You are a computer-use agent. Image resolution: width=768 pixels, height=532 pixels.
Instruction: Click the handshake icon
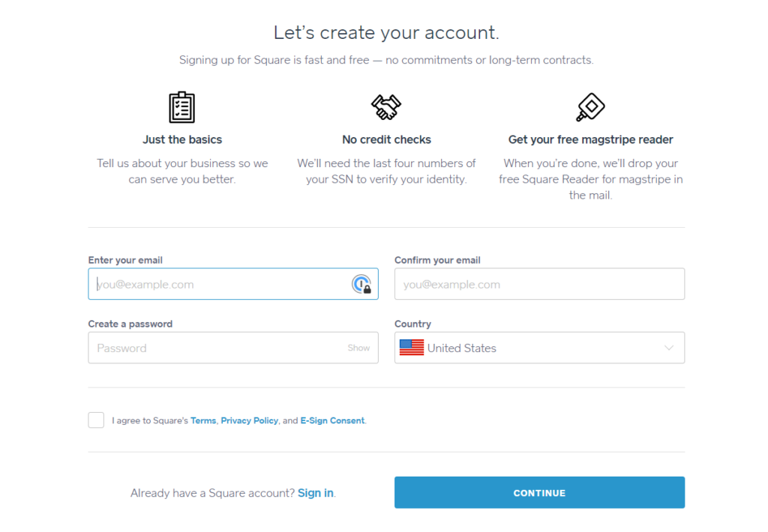386,107
